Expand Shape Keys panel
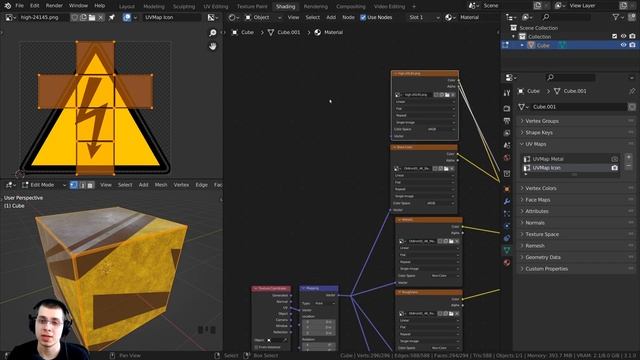The width and height of the screenshot is (640, 360). click(576, 132)
